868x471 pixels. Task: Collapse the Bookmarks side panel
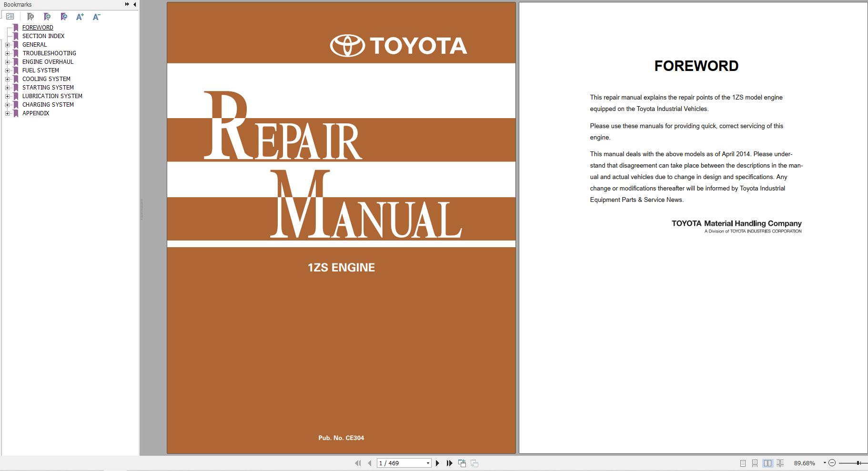[x=135, y=4]
